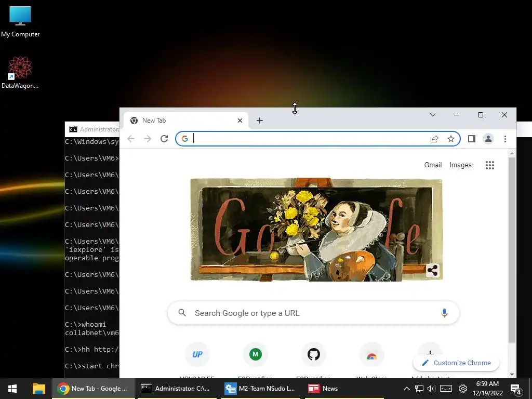The height and width of the screenshot is (399, 532).
Task: Go back with Chrome's back arrow
Action: [x=131, y=139]
